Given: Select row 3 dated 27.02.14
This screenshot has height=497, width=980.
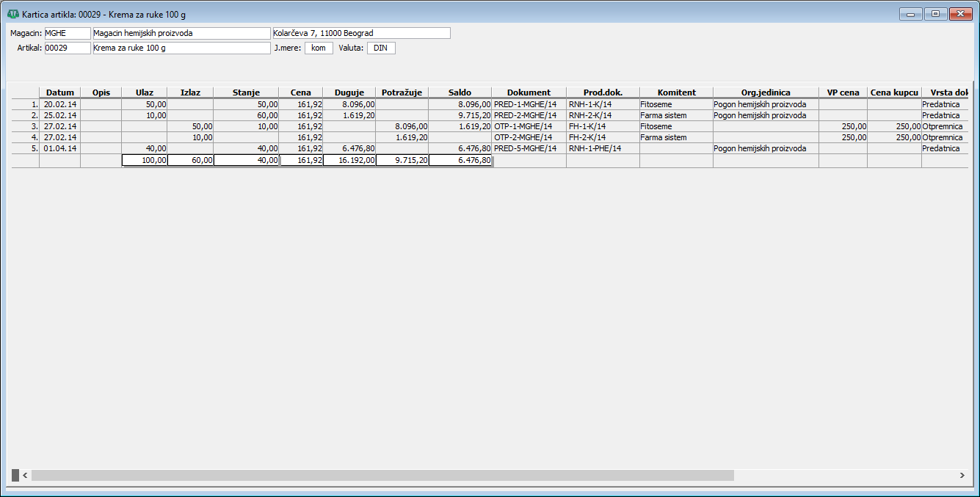Looking at the screenshot, I should [59, 127].
